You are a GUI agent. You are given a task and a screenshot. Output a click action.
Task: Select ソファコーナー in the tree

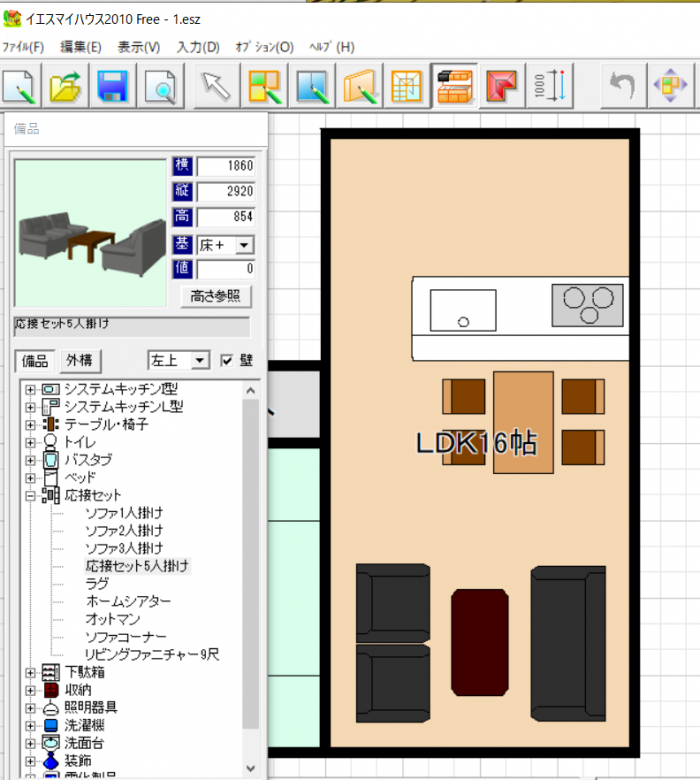125,637
